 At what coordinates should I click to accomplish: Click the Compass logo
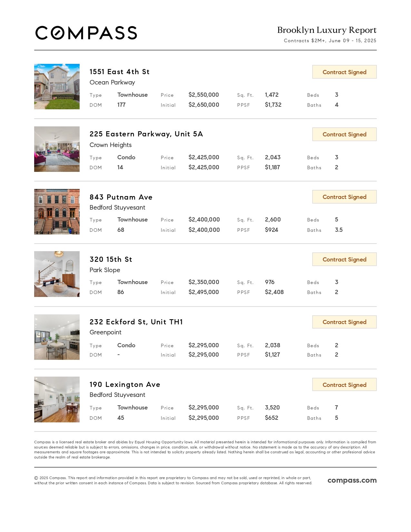[x=86, y=33]
